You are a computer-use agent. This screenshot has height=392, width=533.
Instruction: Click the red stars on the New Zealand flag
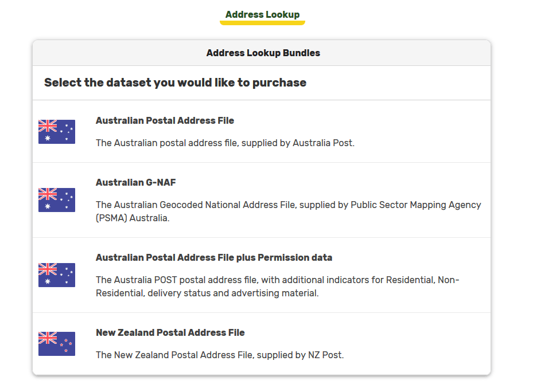click(x=66, y=345)
